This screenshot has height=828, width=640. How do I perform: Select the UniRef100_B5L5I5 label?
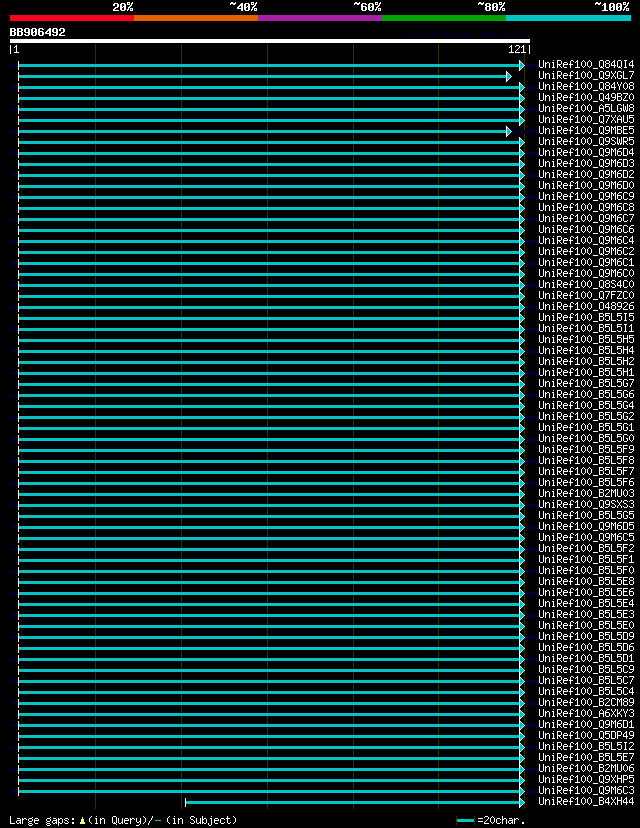[x=586, y=317]
